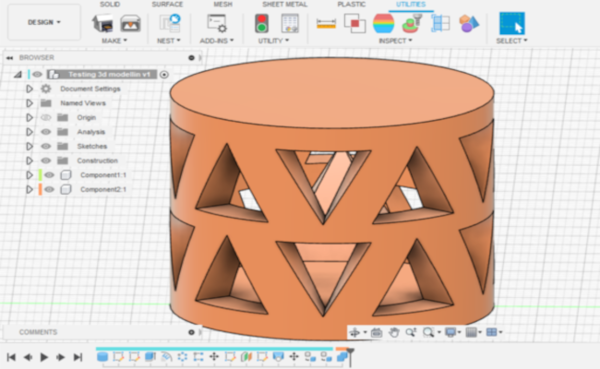
Task: Click the Scripts and Add-Ins icon
Action: [x=217, y=23]
